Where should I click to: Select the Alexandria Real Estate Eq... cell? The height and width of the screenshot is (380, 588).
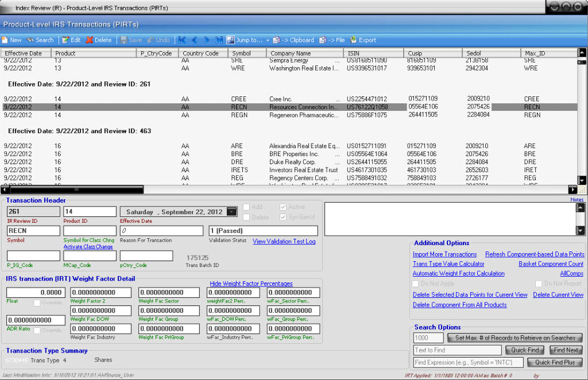pyautogui.click(x=304, y=146)
